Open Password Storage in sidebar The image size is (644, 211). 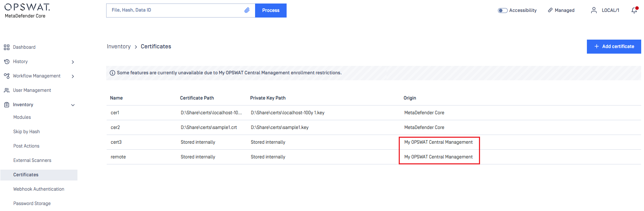coord(32,204)
